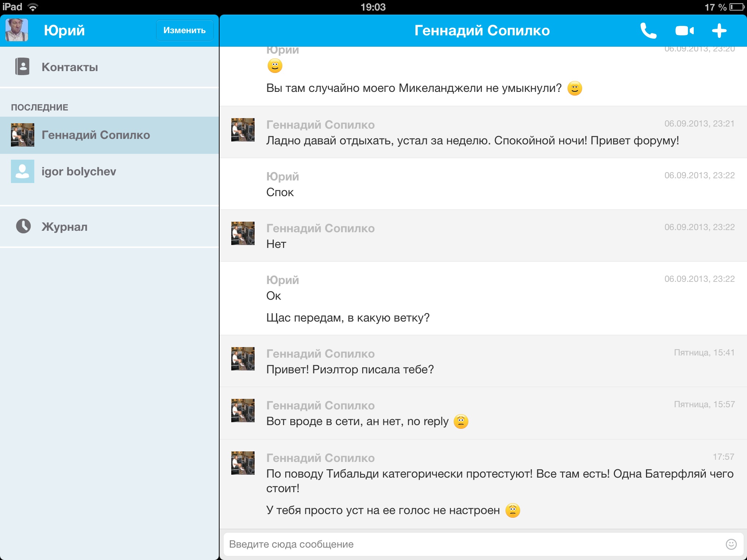This screenshot has height=560, width=747.
Task: Tap the Журнал clock icon
Action: coord(23,226)
